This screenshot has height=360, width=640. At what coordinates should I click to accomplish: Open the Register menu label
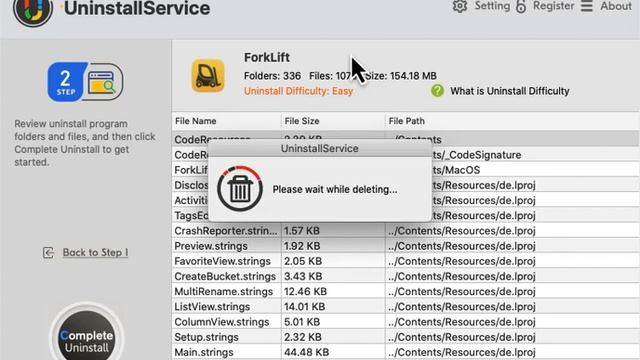(x=553, y=6)
